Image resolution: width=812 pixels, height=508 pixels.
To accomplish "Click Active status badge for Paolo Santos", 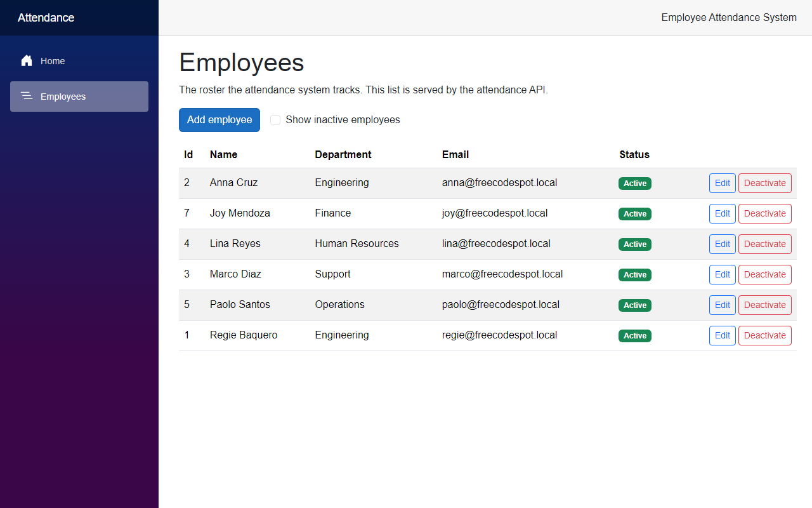I will [x=635, y=305].
